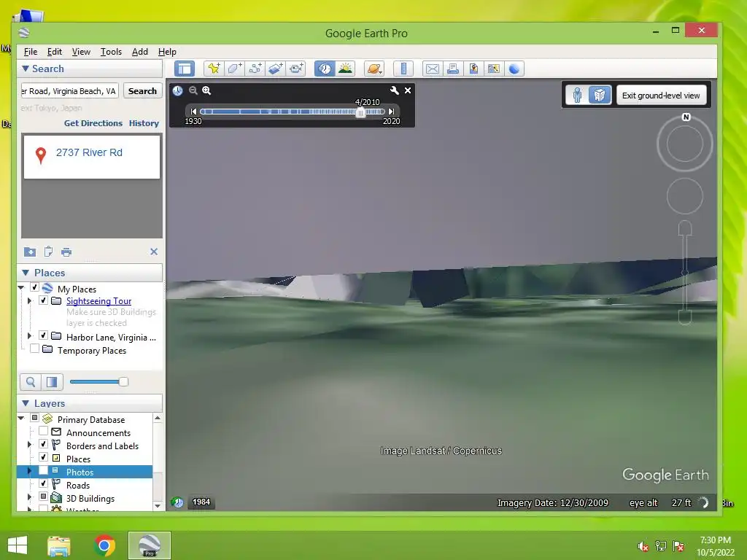Screen dimensions: 747x560
Task: Step to previous imagery date
Action: click(x=193, y=112)
